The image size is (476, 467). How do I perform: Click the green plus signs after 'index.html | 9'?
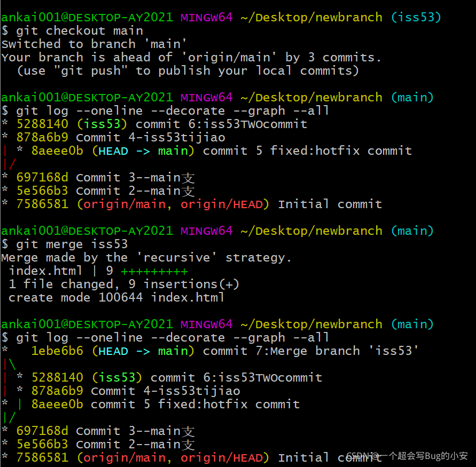(154, 271)
